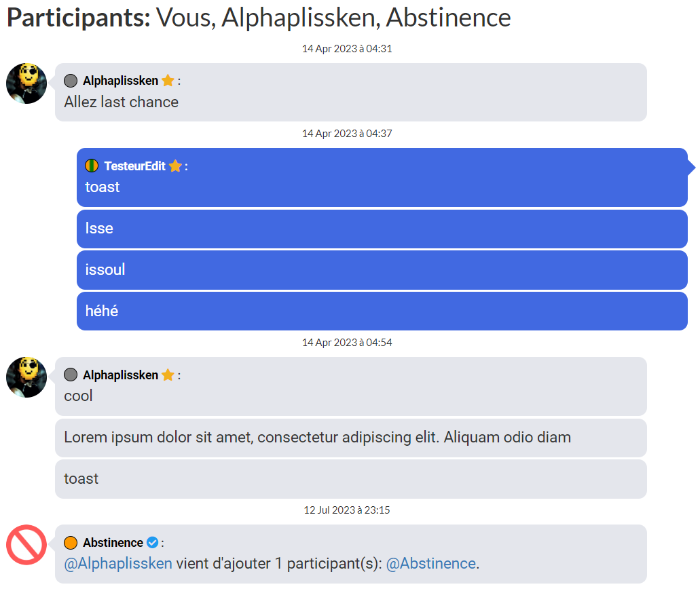Click the red banned avatar icon for Abstinence
The height and width of the screenshot is (591, 700).
[x=26, y=545]
